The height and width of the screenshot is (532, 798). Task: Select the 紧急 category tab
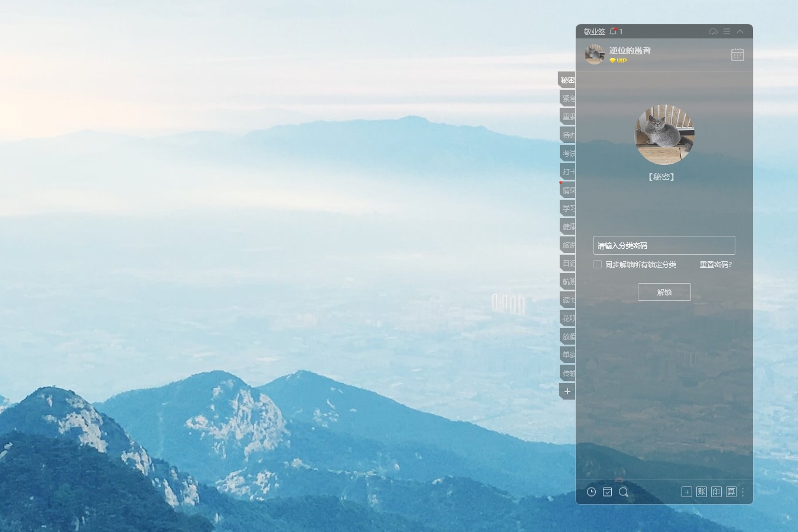pyautogui.click(x=567, y=98)
